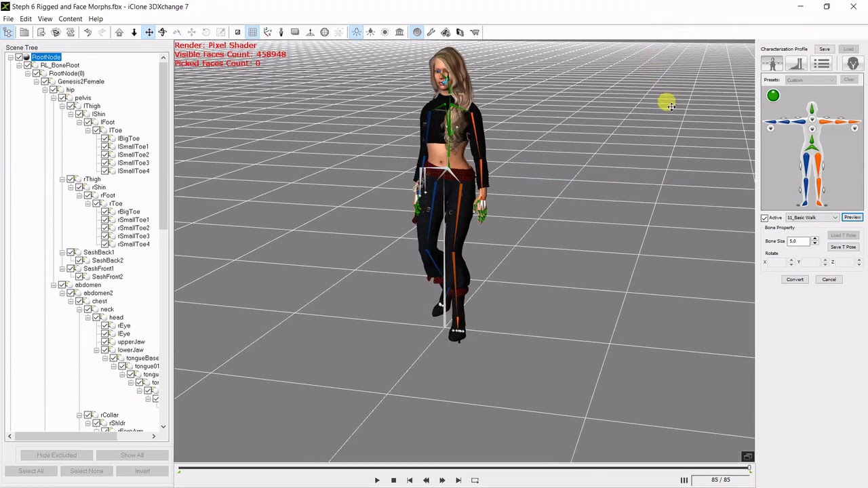Click the Save T Pose button
This screenshot has height=488, width=868.
pyautogui.click(x=844, y=247)
